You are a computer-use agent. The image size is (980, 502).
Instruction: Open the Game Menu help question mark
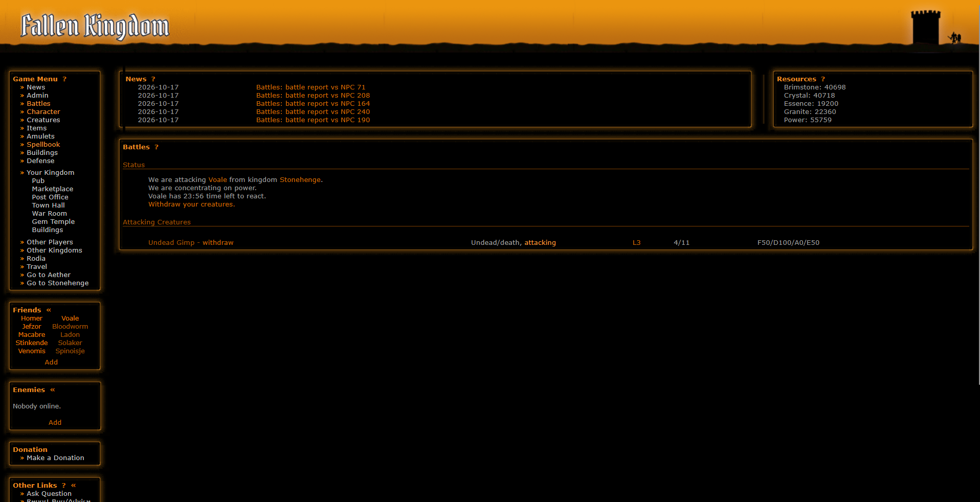64,79
